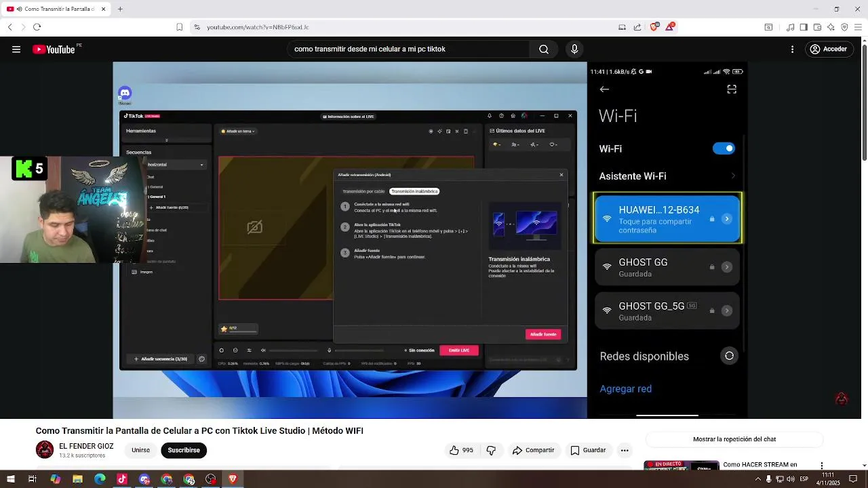Viewport: 868px width, 488px height.
Task: Click the Unirse membership button
Action: tap(140, 450)
